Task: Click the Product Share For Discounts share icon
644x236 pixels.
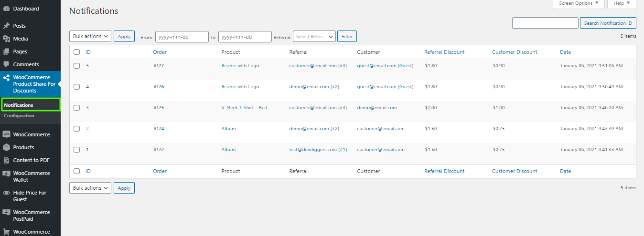Action: pyautogui.click(x=7, y=78)
